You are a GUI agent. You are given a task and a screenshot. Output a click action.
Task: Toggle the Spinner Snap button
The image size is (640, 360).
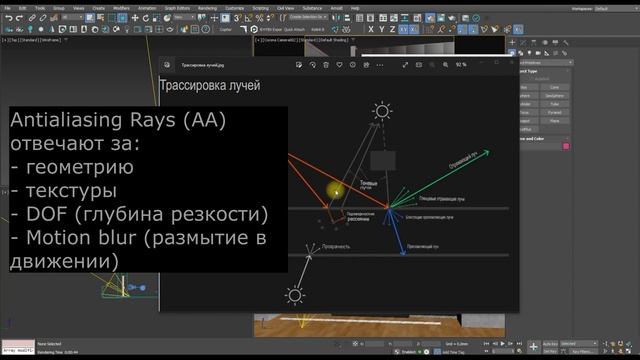(270, 18)
